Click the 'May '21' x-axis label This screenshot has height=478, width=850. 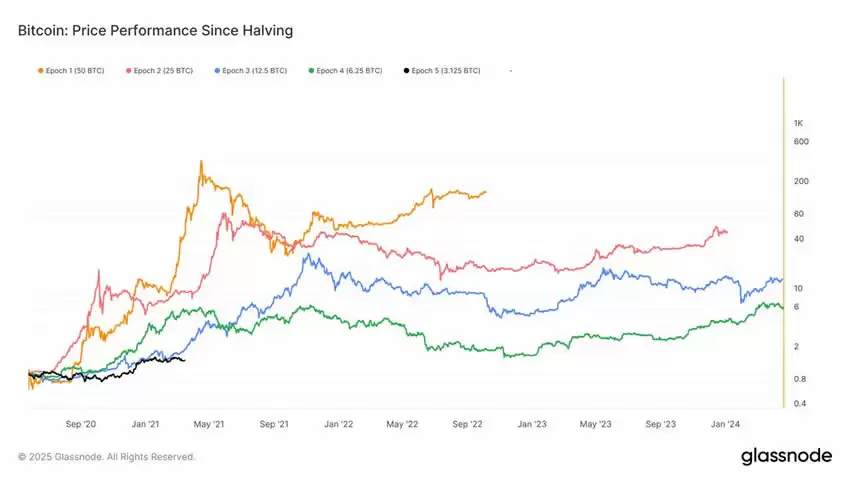[x=210, y=424]
